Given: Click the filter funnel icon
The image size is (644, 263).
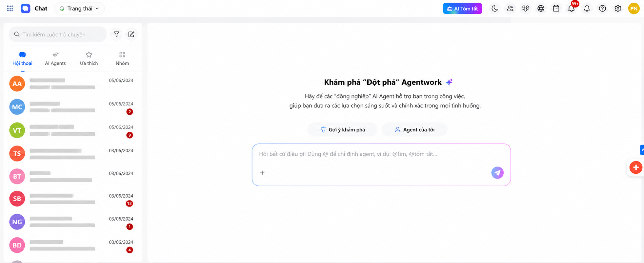Looking at the screenshot, I should point(116,34).
